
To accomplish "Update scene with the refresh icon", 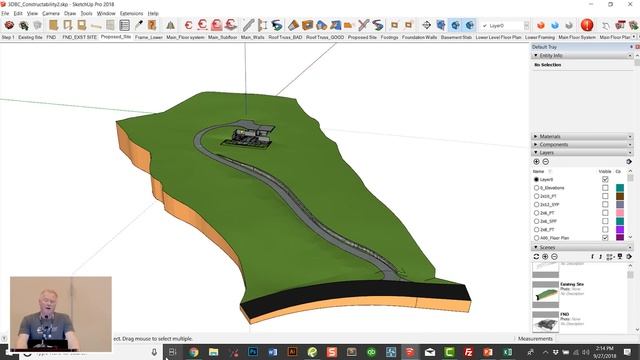I will tap(536, 256).
